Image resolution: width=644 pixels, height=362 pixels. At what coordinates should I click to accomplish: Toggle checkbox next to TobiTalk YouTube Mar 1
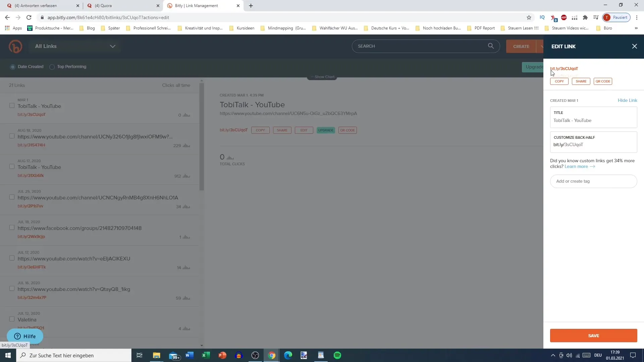[x=12, y=105]
